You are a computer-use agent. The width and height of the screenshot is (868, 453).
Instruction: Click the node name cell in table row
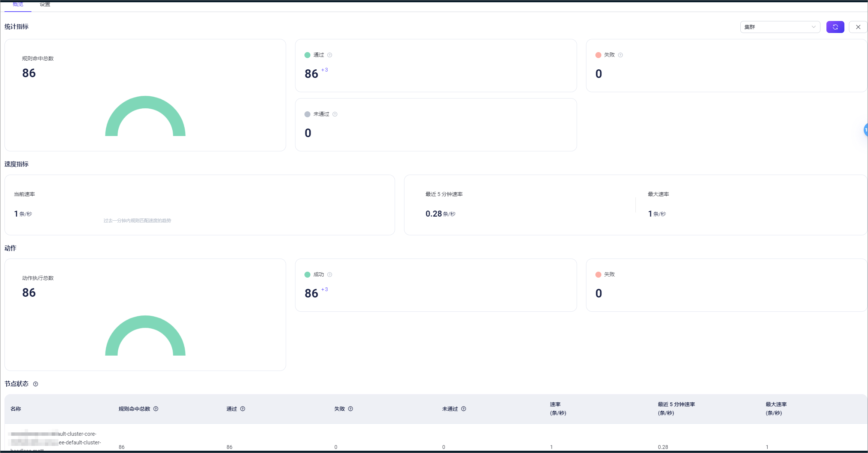56,441
